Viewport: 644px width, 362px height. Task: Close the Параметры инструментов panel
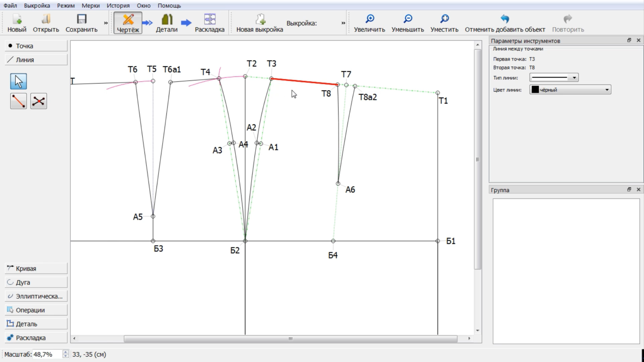pyautogui.click(x=638, y=40)
